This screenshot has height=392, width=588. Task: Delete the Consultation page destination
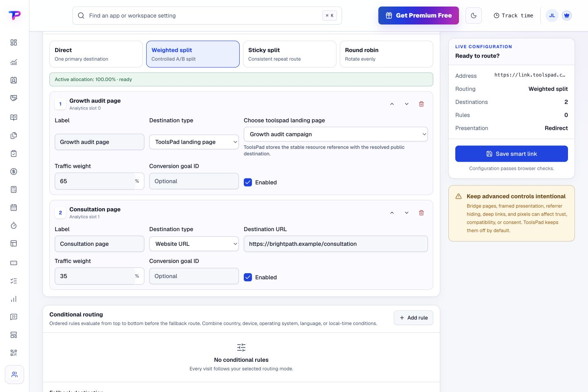(x=421, y=213)
